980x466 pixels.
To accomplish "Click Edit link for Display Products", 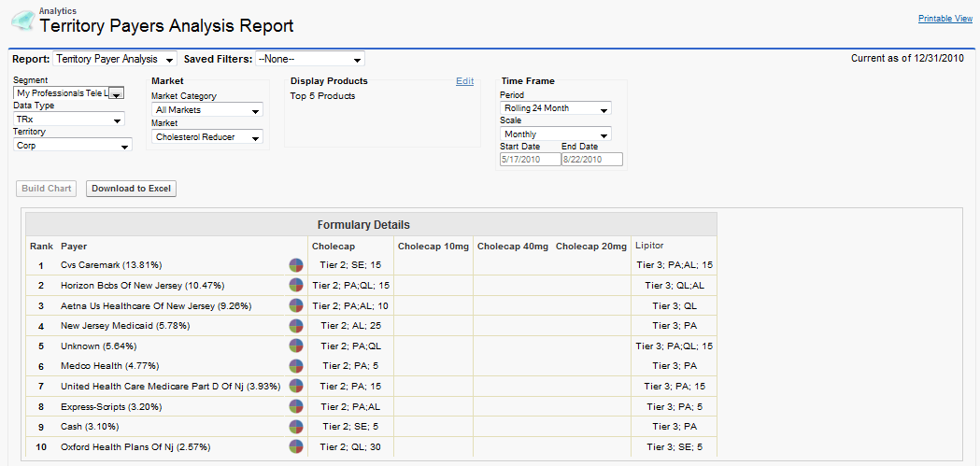I will coord(464,81).
